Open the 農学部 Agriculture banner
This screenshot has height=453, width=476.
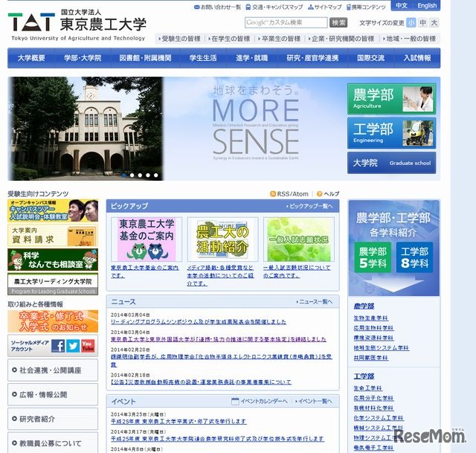point(392,99)
